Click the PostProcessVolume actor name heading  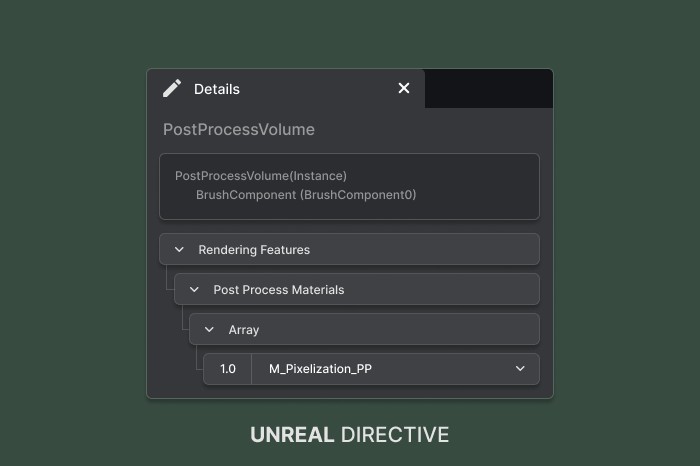[x=239, y=130]
